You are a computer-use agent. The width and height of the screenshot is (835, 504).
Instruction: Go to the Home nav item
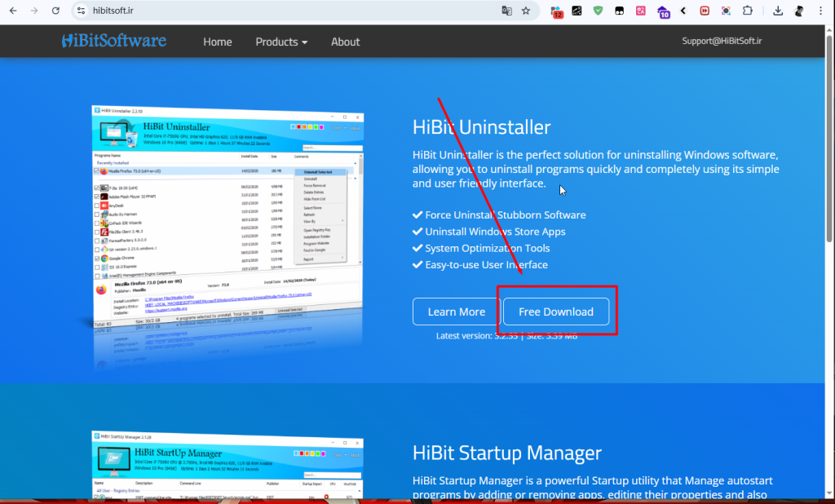tap(217, 42)
